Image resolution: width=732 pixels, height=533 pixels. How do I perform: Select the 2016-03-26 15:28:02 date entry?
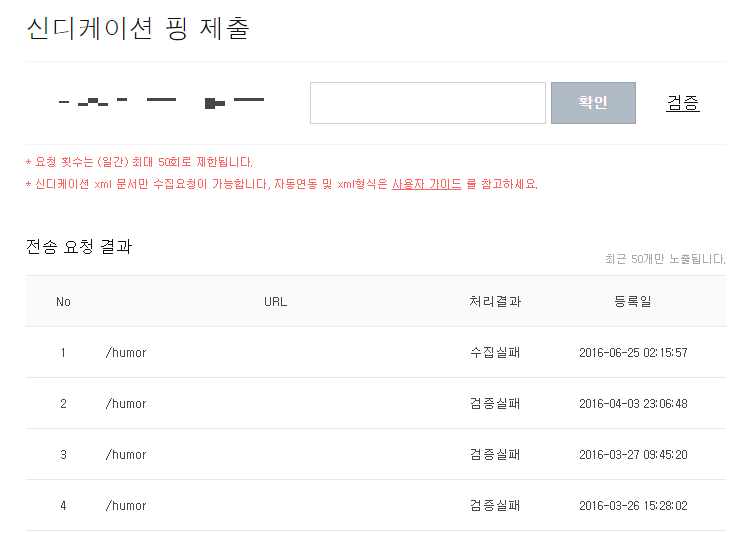tap(633, 506)
